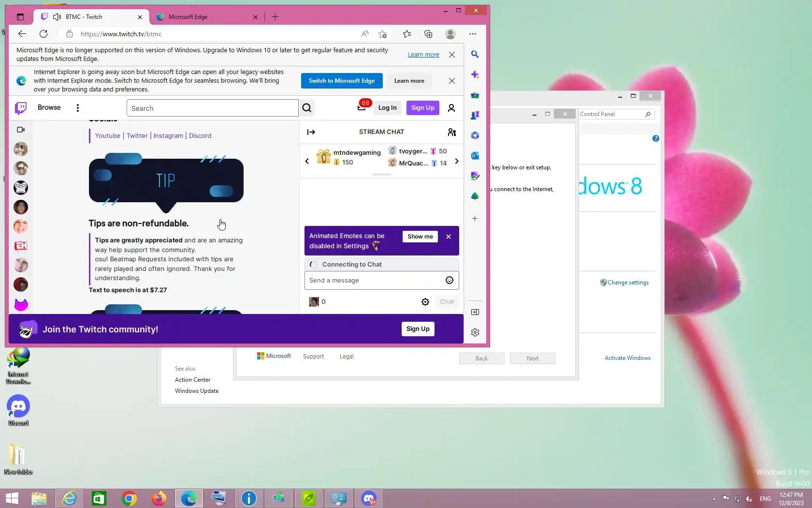Open Browse on Twitch
The width and height of the screenshot is (812, 508).
49,107
